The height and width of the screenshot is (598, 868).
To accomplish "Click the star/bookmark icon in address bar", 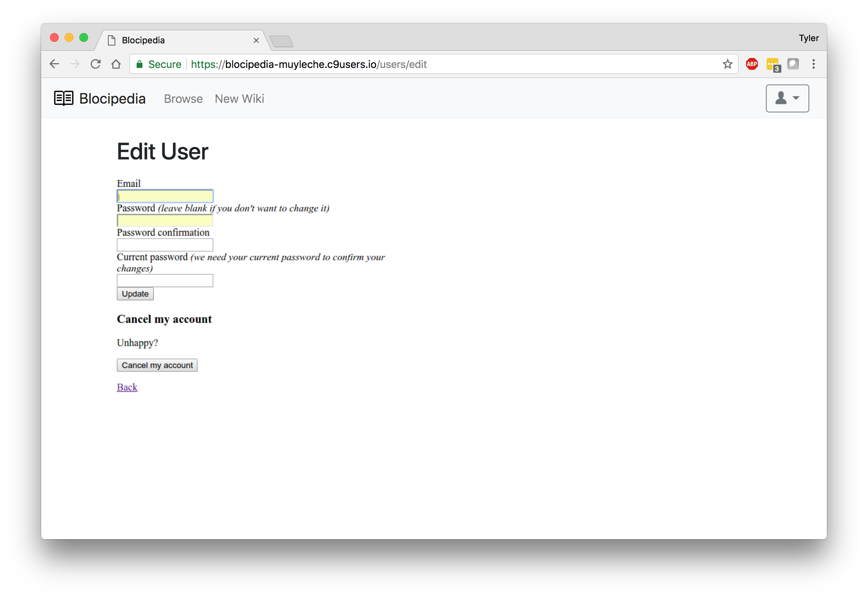I will click(x=727, y=64).
